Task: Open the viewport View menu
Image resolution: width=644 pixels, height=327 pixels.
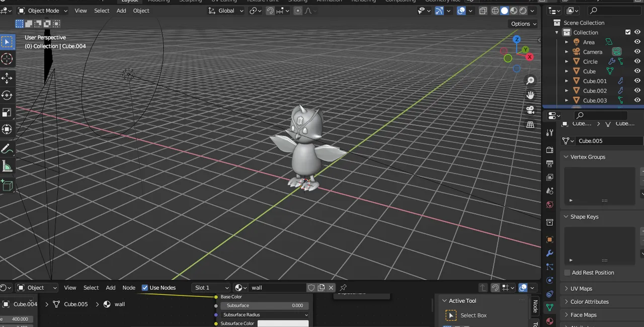Action: coord(80,11)
